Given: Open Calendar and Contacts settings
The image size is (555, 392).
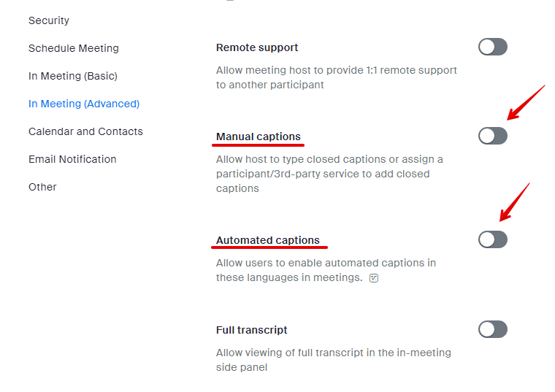Looking at the screenshot, I should tap(85, 131).
